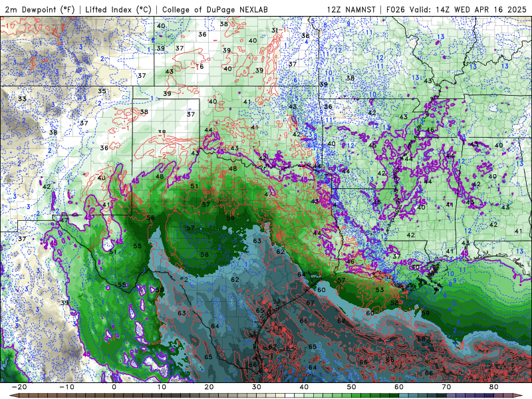Click the "12Z NAMNST" model run label
The height and width of the screenshot is (399, 532).
[x=351, y=9]
